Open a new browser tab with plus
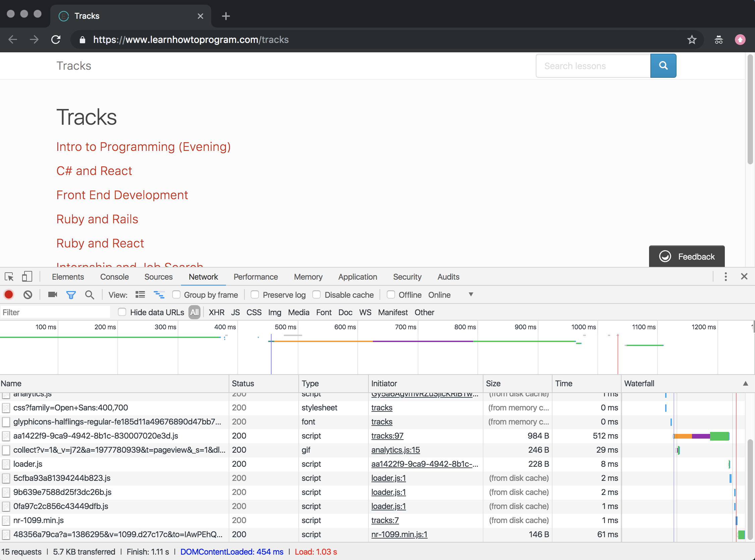Image resolution: width=755 pixels, height=560 pixels. click(226, 16)
